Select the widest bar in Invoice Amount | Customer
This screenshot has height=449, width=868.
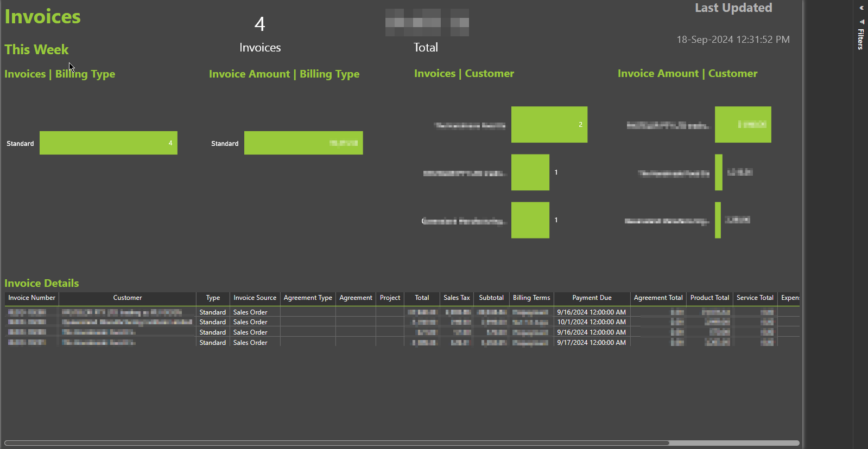[x=743, y=125]
